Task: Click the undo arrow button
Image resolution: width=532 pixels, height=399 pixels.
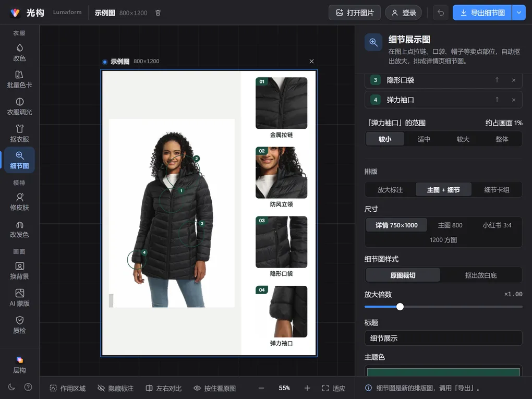Action: [x=440, y=13]
